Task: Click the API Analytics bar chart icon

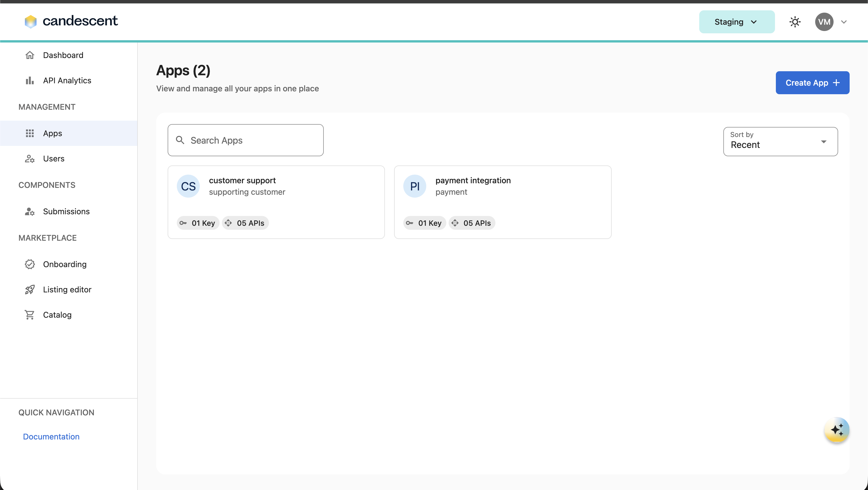Action: click(30, 80)
